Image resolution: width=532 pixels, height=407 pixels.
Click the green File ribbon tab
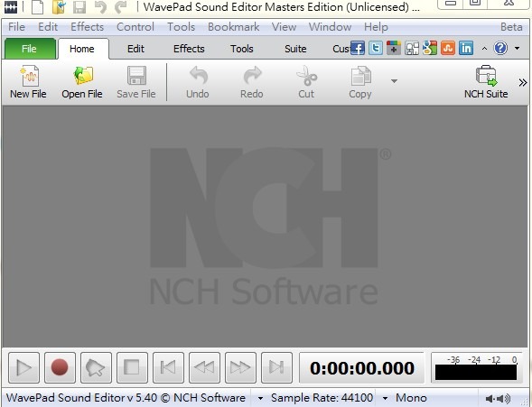30,49
